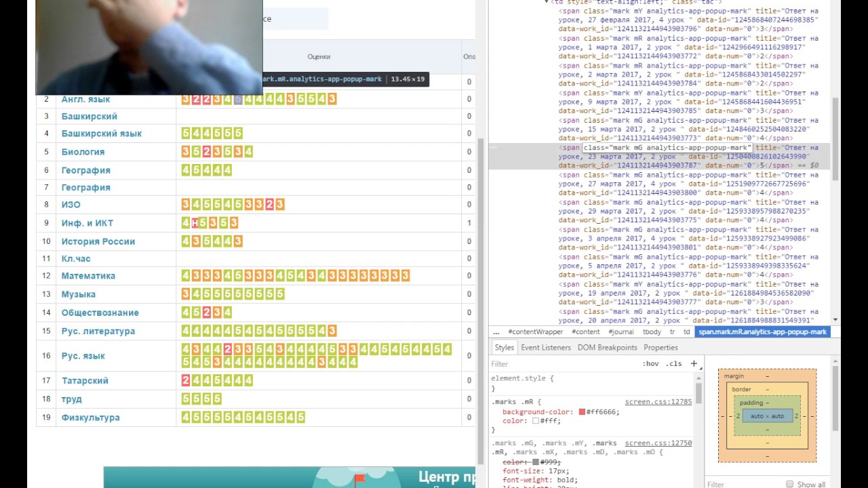
Task: Open the Рус. язык subject link
Action: (83, 356)
